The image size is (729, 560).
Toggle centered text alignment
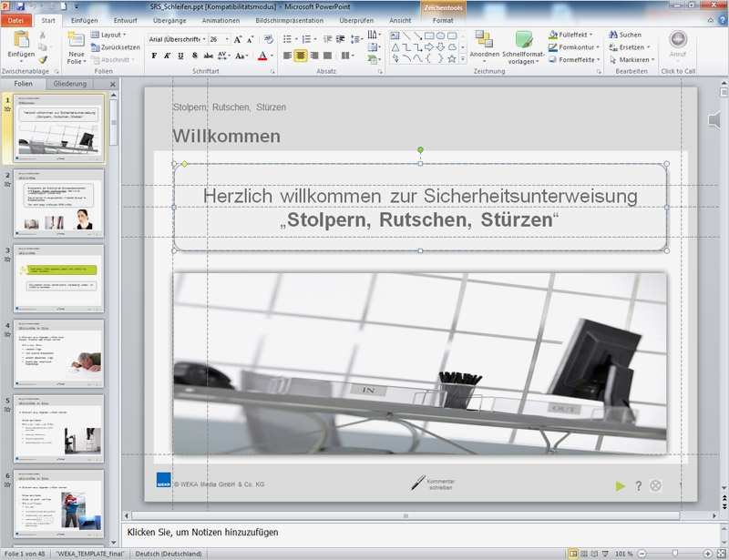[x=301, y=56]
